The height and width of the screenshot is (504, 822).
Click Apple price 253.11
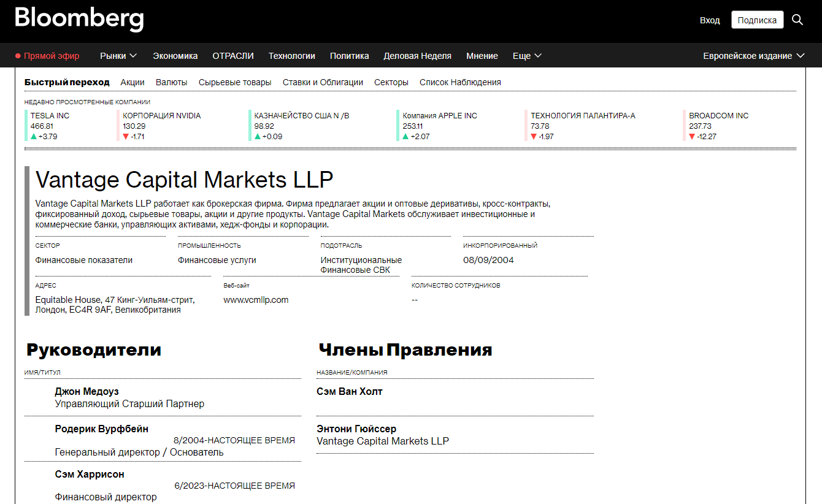pos(412,126)
